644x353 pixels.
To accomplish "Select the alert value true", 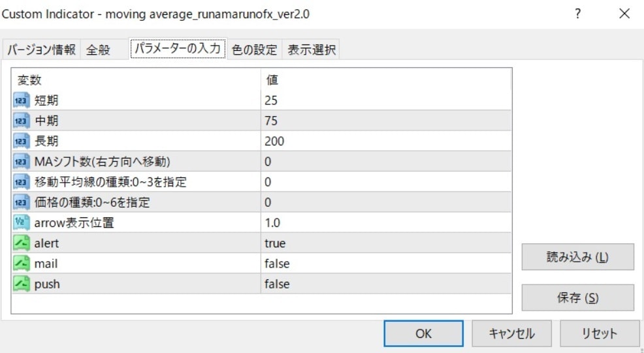I will (x=386, y=243).
